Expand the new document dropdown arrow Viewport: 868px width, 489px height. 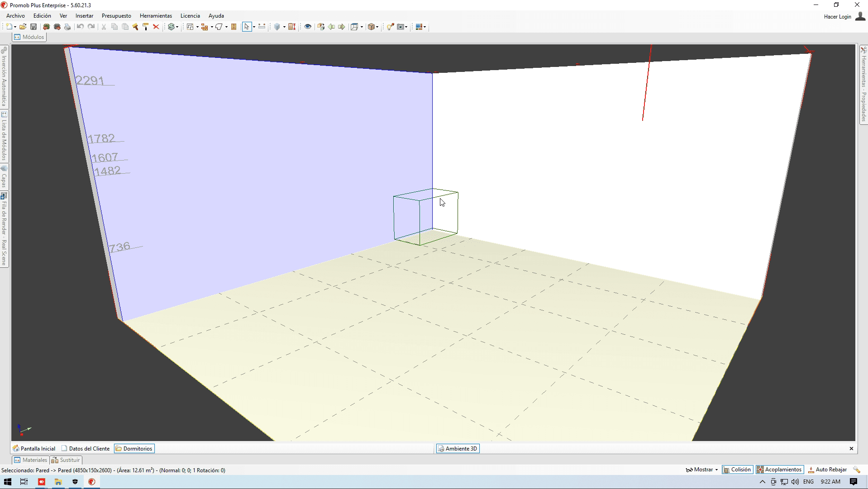(15, 27)
